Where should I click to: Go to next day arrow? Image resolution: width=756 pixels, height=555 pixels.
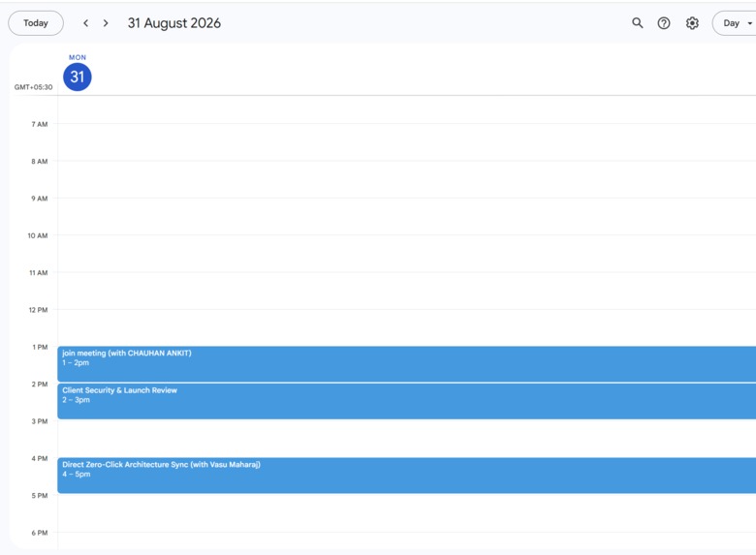(106, 23)
